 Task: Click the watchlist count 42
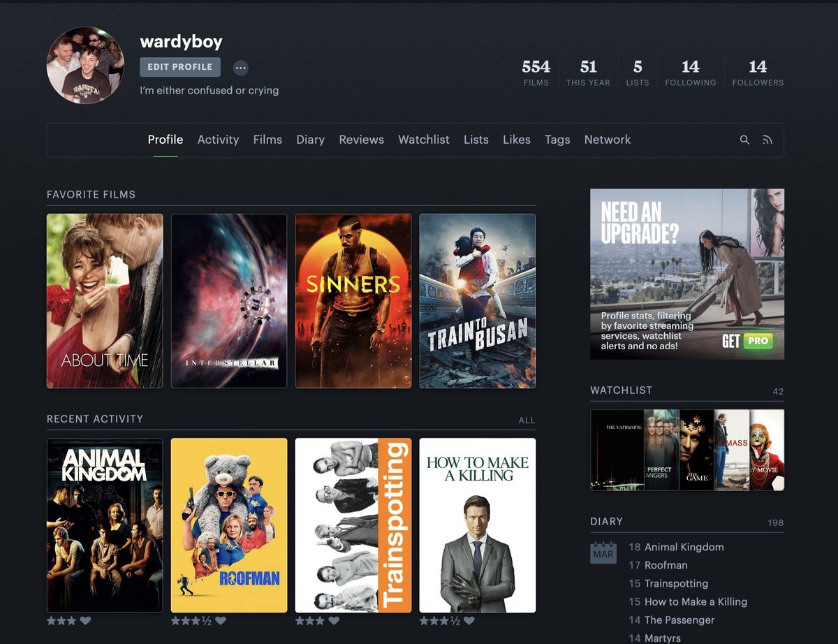pos(778,392)
